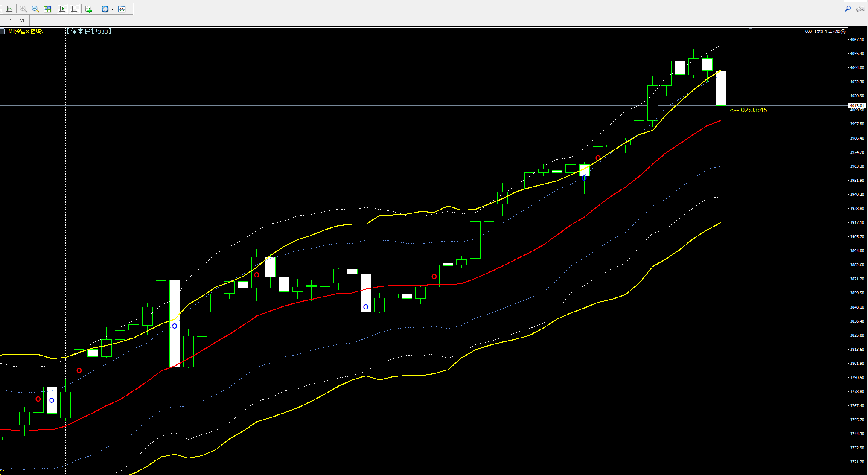
Task: Select the line chart type icon
Action: pos(9,9)
